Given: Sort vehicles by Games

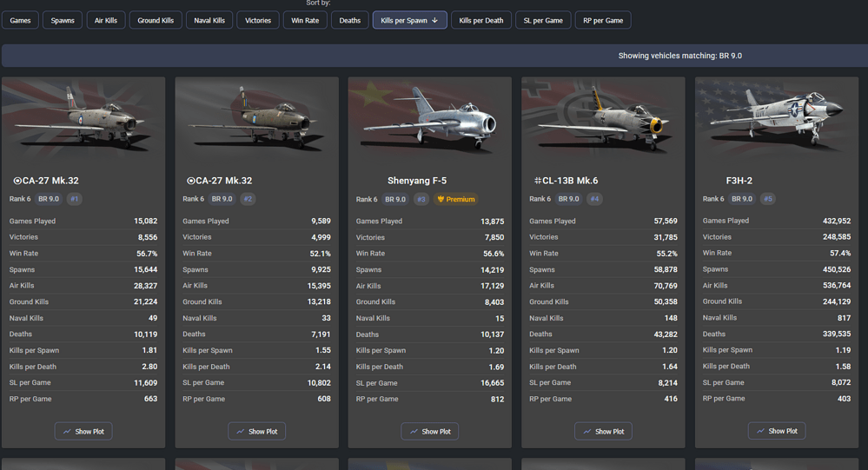Looking at the screenshot, I should pyautogui.click(x=20, y=21).
